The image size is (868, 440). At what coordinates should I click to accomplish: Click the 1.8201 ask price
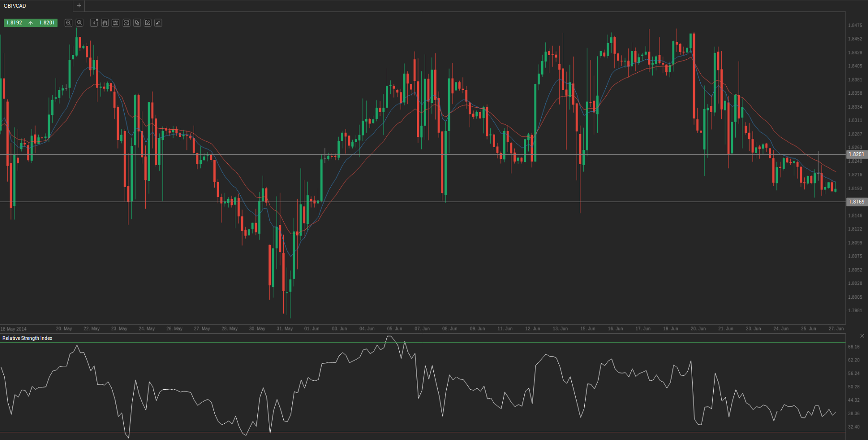(47, 23)
